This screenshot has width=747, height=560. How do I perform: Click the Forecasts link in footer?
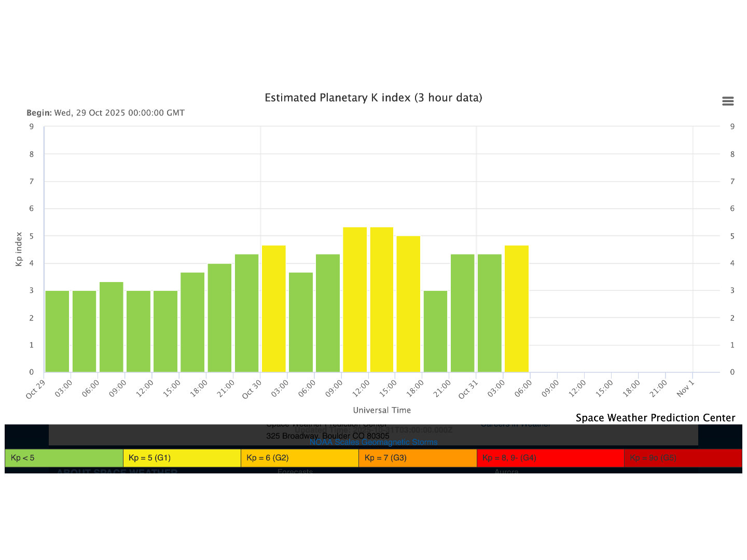point(295,471)
